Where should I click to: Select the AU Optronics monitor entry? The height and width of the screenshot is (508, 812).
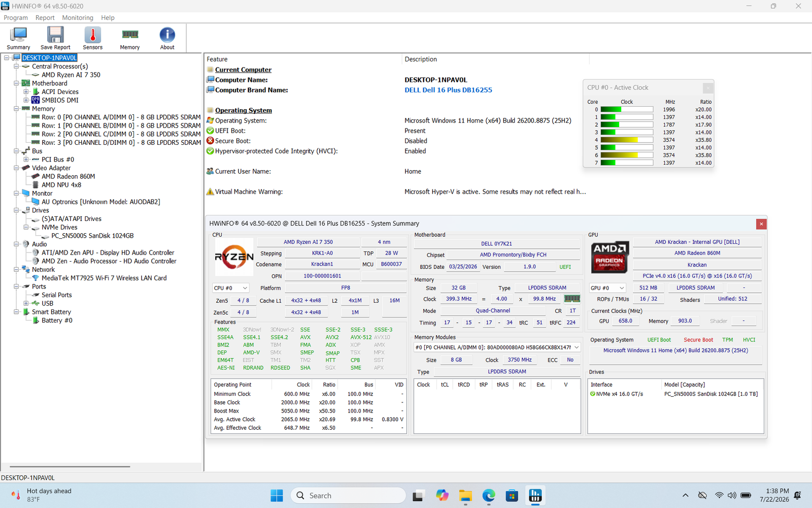(x=100, y=202)
